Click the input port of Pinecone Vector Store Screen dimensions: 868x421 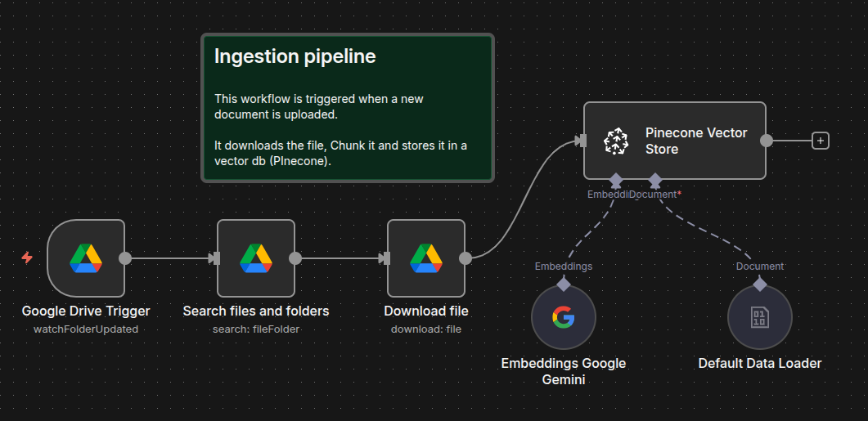tap(581, 141)
